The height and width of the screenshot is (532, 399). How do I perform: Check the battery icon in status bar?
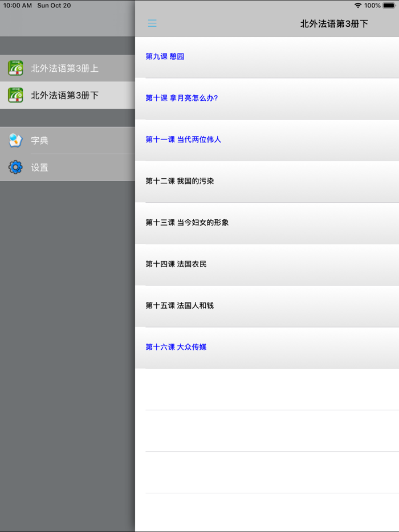click(x=389, y=5)
